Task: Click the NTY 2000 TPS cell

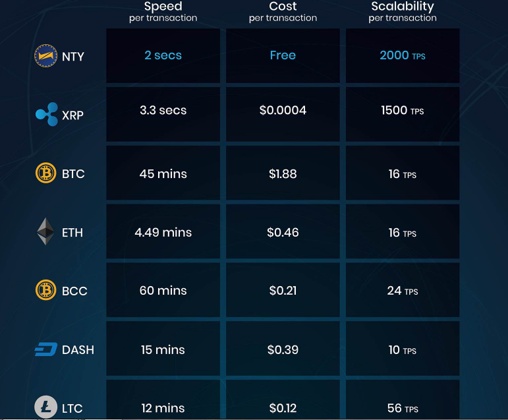Action: pos(403,56)
